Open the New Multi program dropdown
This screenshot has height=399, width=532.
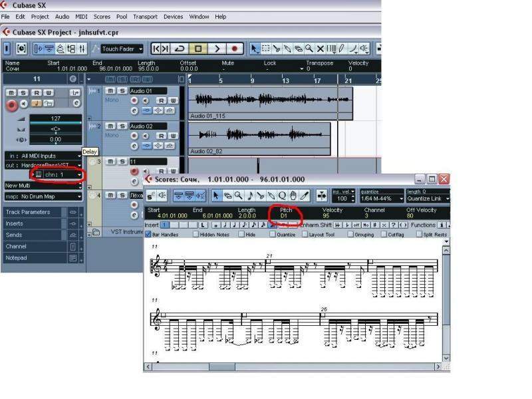[43, 186]
